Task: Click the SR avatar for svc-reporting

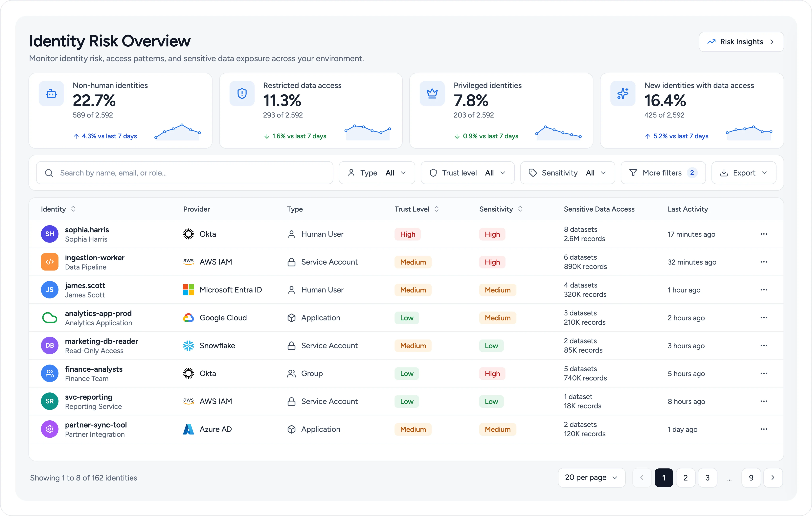Action: coord(50,401)
